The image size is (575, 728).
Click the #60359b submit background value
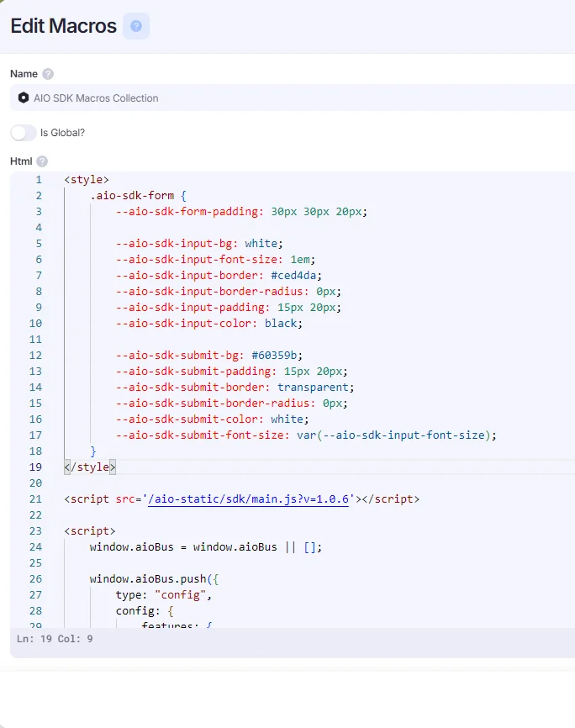coord(275,356)
